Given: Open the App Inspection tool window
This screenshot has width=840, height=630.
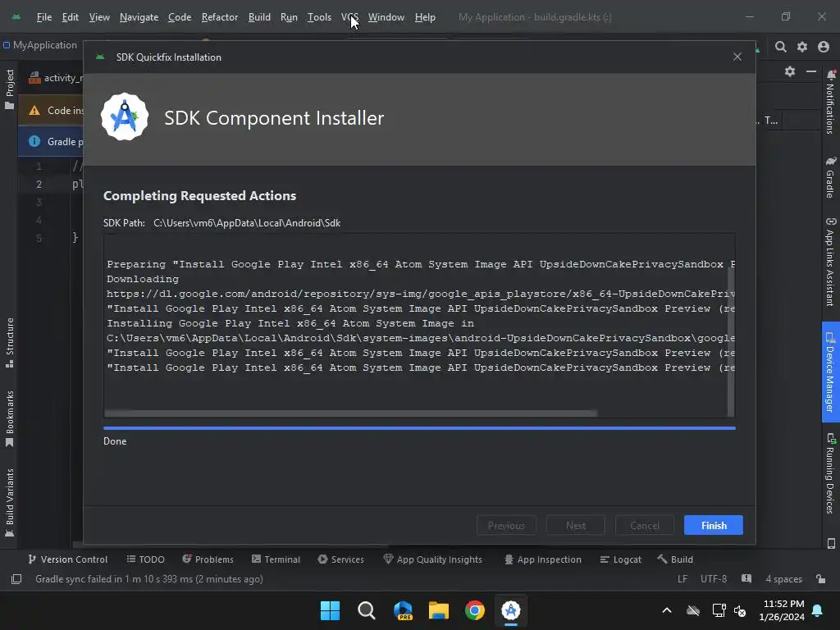Looking at the screenshot, I should pos(543,559).
